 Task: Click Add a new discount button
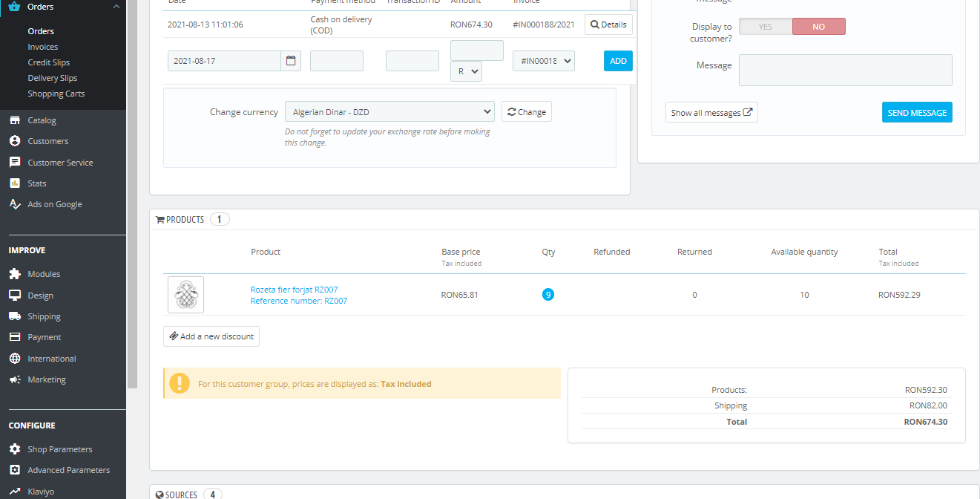click(211, 336)
